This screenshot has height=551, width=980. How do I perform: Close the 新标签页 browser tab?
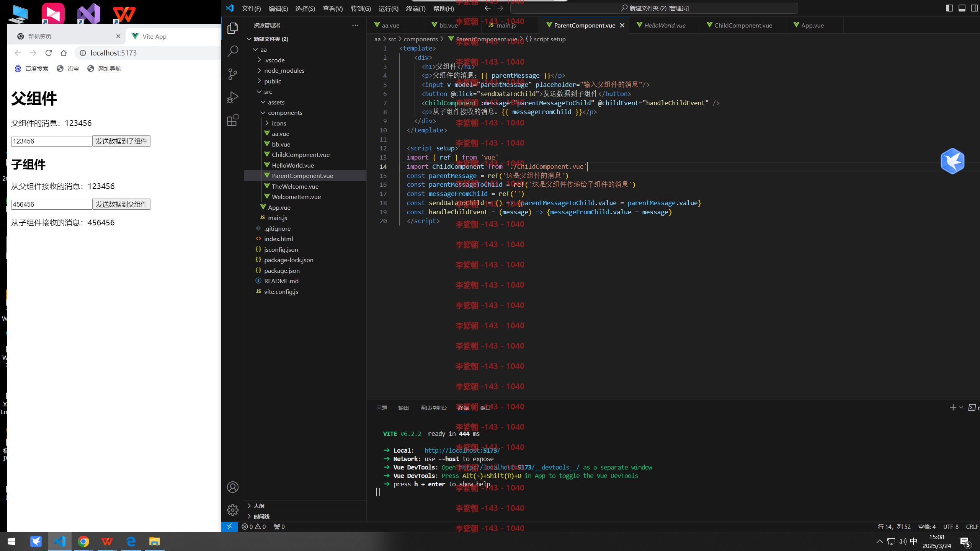pyautogui.click(x=118, y=36)
